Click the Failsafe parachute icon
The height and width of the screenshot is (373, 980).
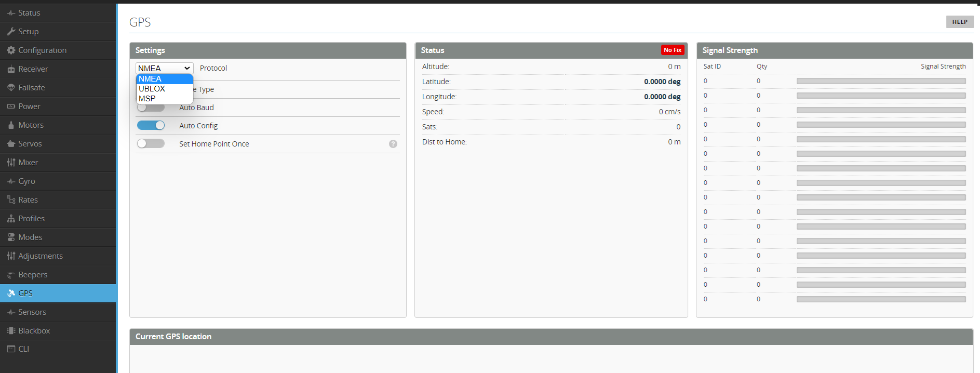[11, 88]
